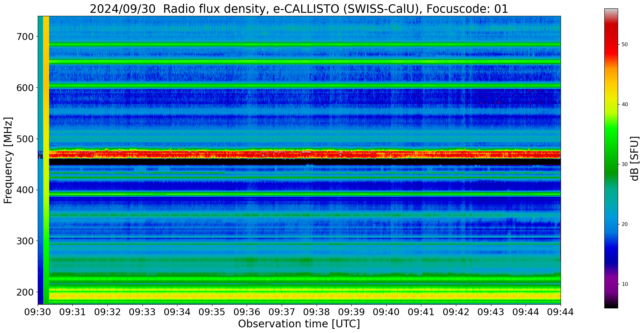Click the colorbar 20 tick label
The width and height of the screenshot is (644, 333).
tap(625, 224)
